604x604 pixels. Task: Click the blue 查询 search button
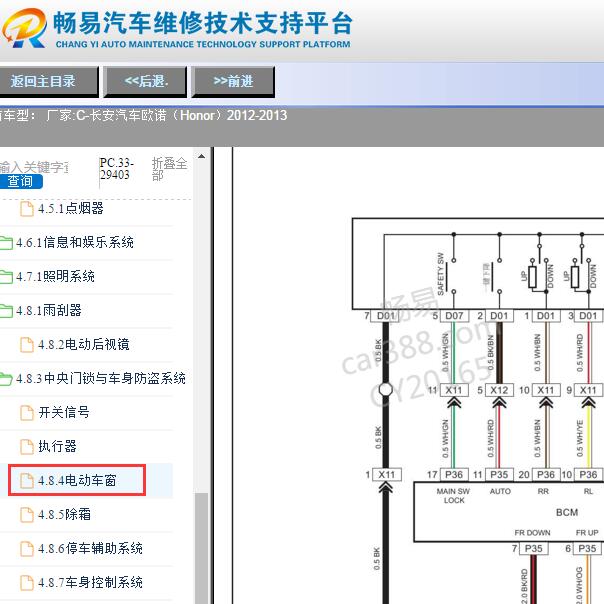[21, 181]
